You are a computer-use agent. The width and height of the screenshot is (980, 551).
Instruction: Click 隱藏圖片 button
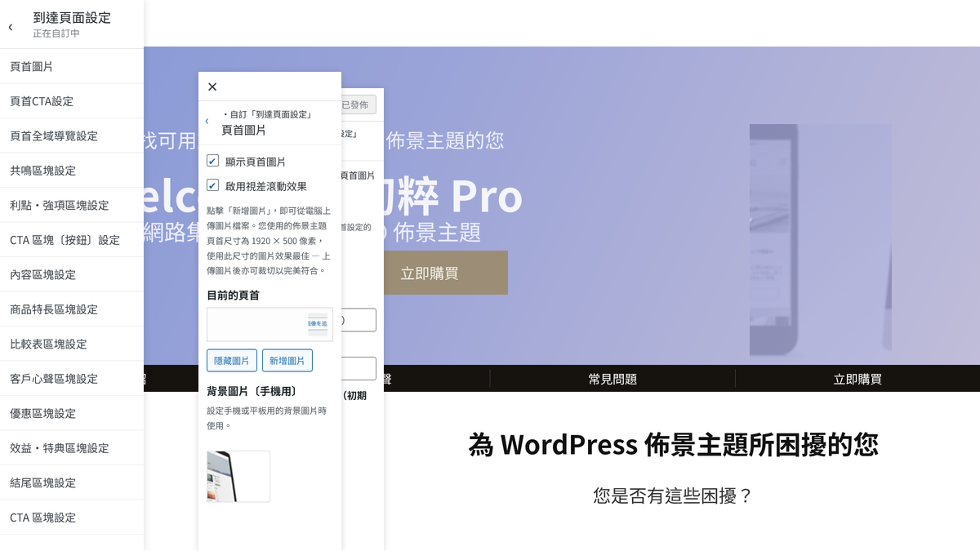point(232,361)
